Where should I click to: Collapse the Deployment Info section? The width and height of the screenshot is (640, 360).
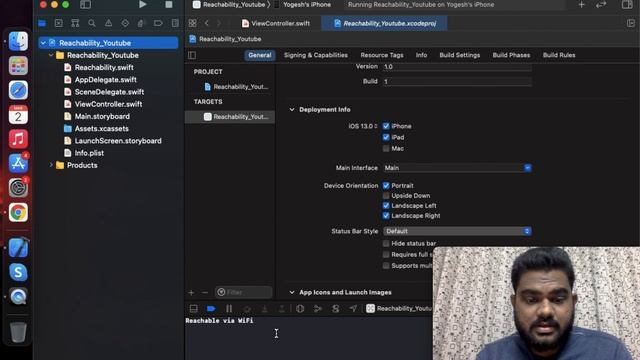pyautogui.click(x=292, y=109)
